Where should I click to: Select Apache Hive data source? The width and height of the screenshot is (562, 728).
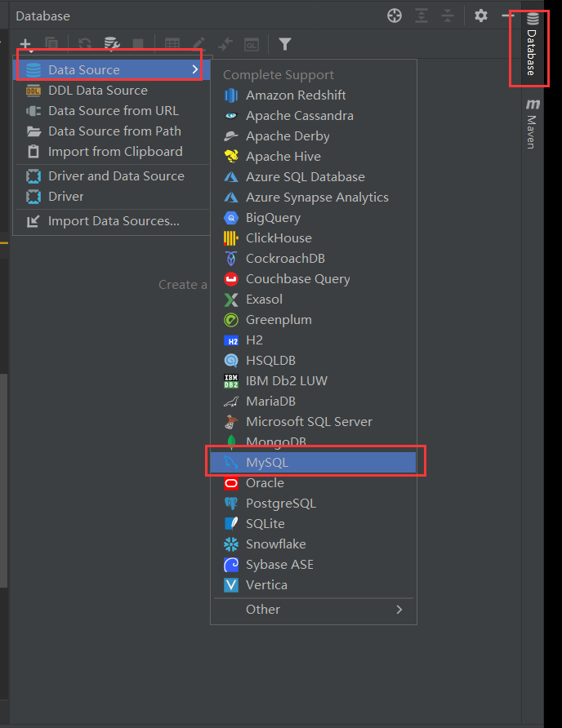(314, 157)
